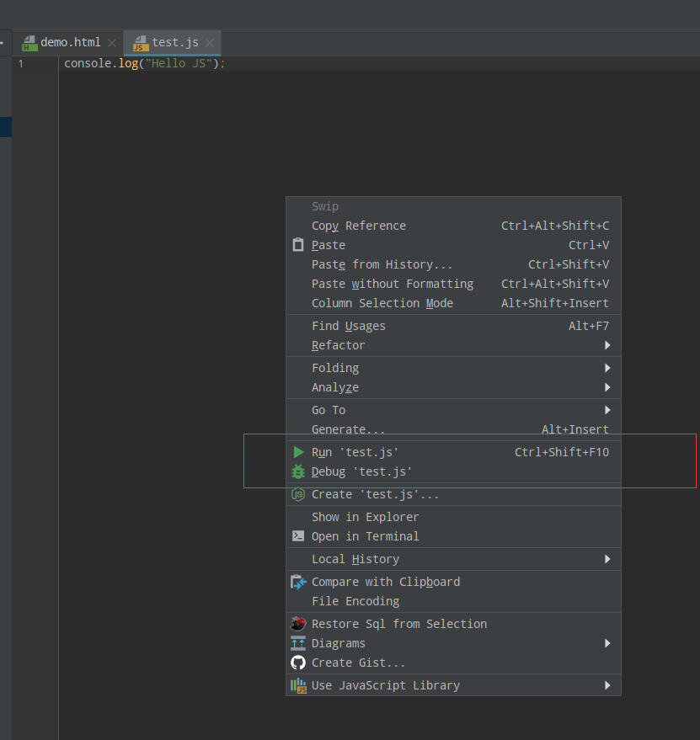Select Debug 'test.js'
This screenshot has width=700, height=740.
point(453,471)
